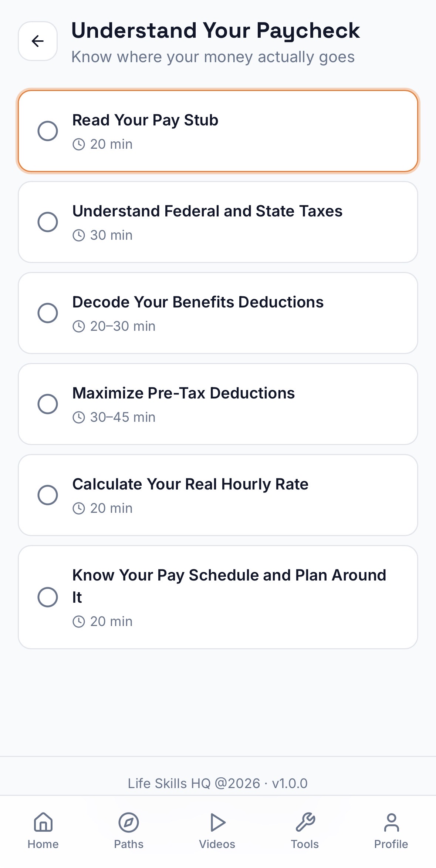Screen dimensions: 436x868
Task: Open Know Your Pay Schedule lesson card
Action: tap(218, 597)
